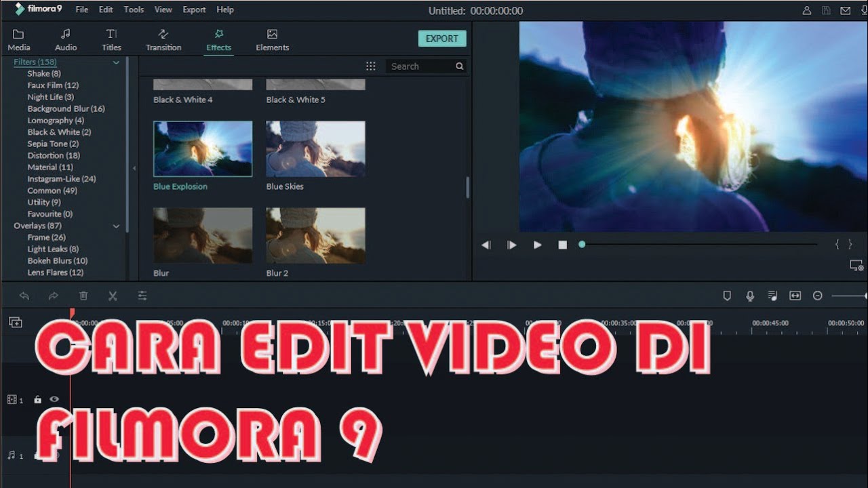868x488 pixels.
Task: Click the Redo arrow
Action: pyautogui.click(x=54, y=296)
